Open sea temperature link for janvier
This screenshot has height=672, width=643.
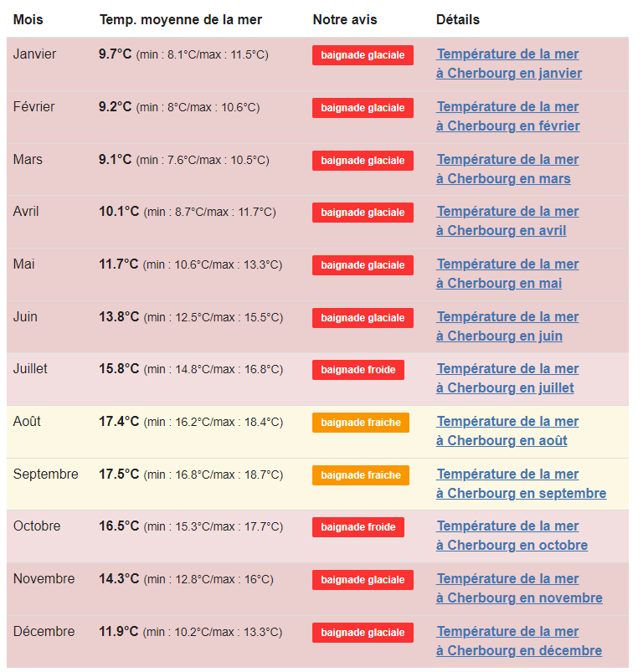(509, 64)
